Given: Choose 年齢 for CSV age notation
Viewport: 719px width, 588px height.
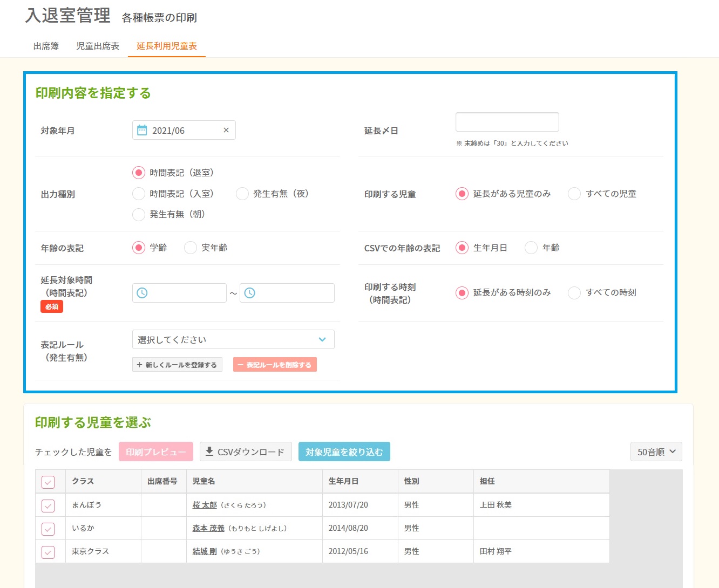Looking at the screenshot, I should click(531, 248).
